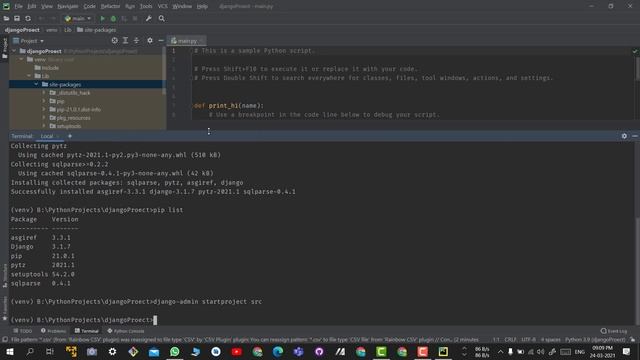Open YouTube from the taskbar
The height and width of the screenshot is (360, 640).
coord(237,351)
